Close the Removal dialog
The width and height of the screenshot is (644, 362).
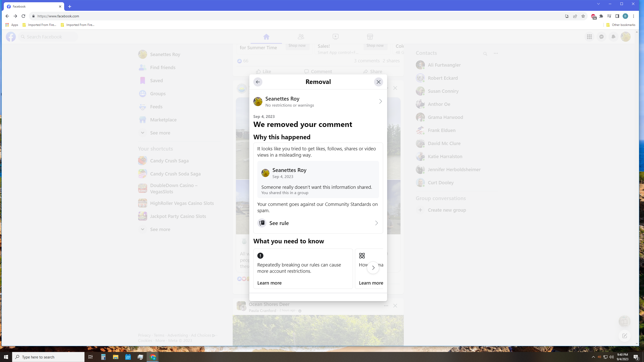pos(378,82)
